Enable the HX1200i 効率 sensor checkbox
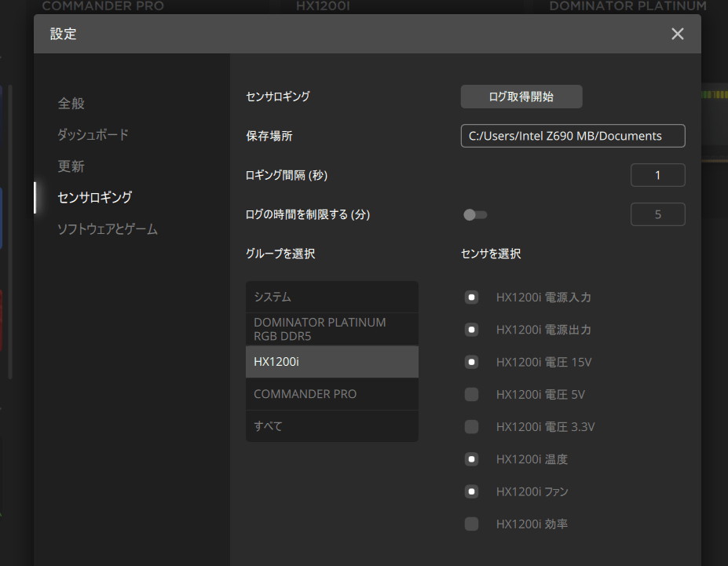Screen dimensions: 728x566 pos(471,524)
